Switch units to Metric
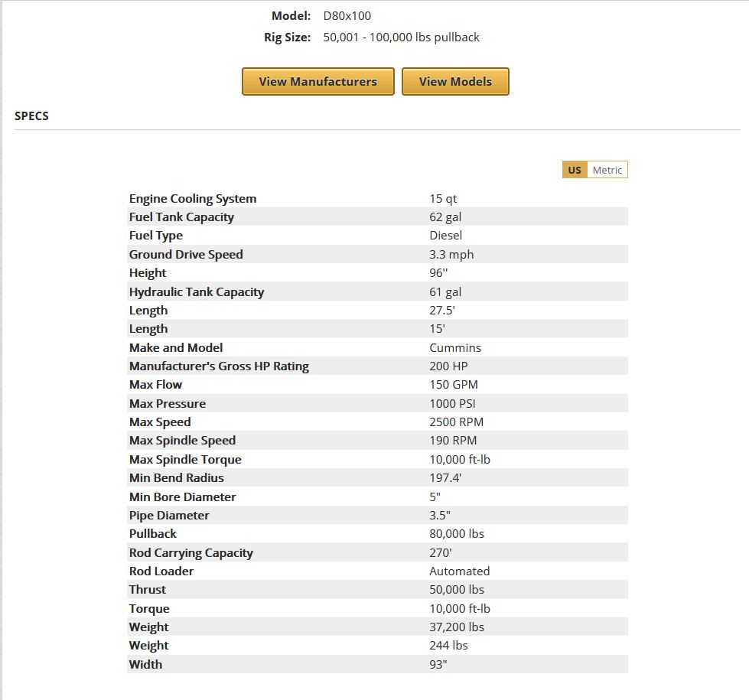The width and height of the screenshot is (749, 700). (x=607, y=170)
